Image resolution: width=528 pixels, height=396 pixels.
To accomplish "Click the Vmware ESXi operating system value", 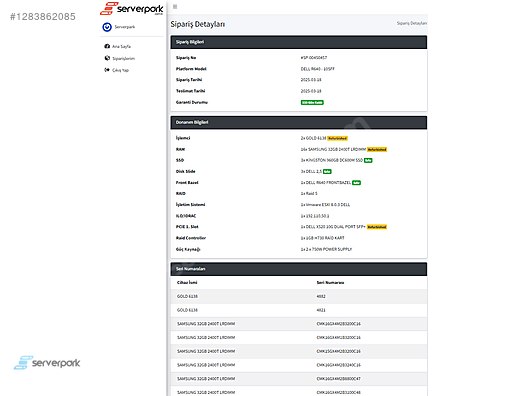I will coord(325,205).
